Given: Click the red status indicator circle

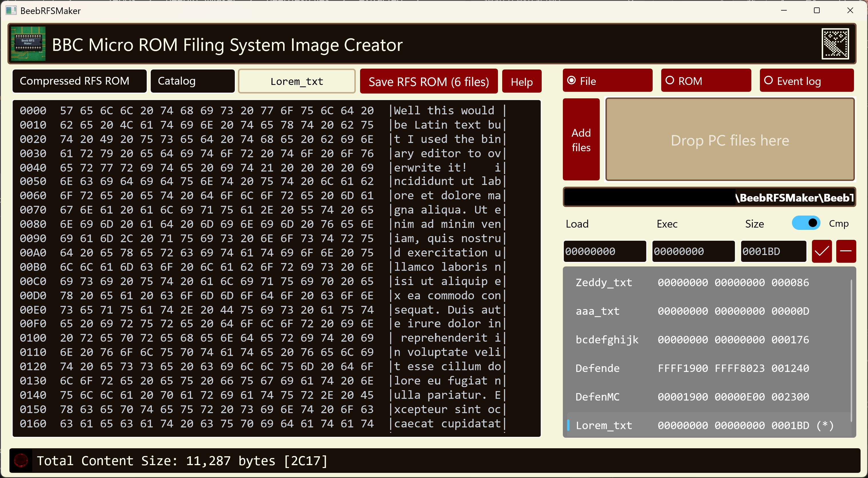Looking at the screenshot, I should click(x=21, y=460).
